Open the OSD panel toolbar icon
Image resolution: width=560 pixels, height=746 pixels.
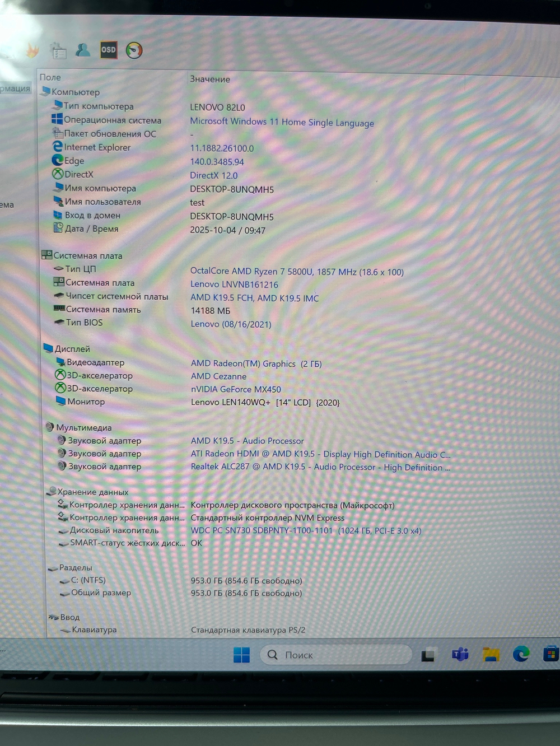pos(109,50)
